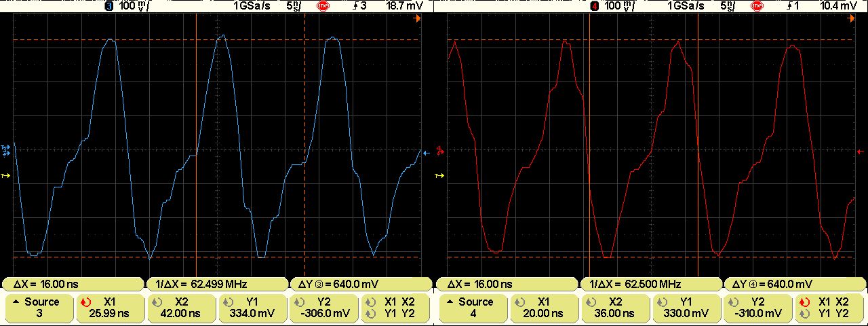Select the X2 42.00 ns cursor softkey
The width and height of the screenshot is (868, 326).
pos(181,308)
